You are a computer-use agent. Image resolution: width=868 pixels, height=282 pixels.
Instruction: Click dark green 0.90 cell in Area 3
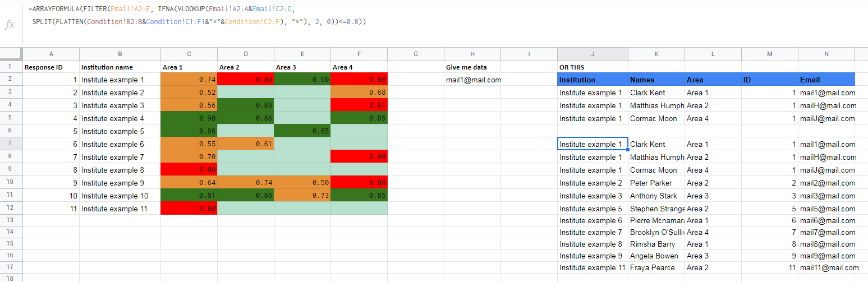(302, 80)
